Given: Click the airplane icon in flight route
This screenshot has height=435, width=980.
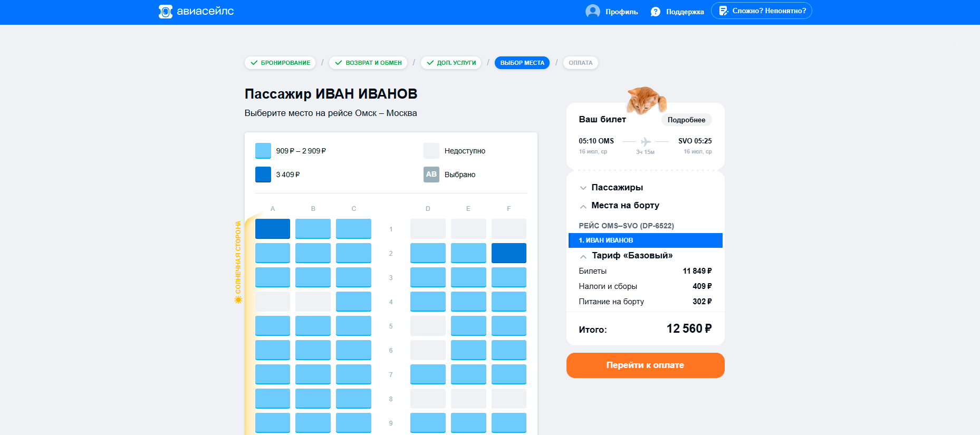Looking at the screenshot, I should coord(646,141).
